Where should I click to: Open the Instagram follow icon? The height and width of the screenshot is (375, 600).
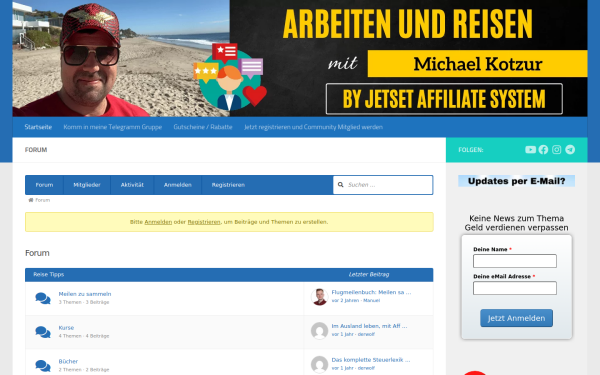(557, 150)
